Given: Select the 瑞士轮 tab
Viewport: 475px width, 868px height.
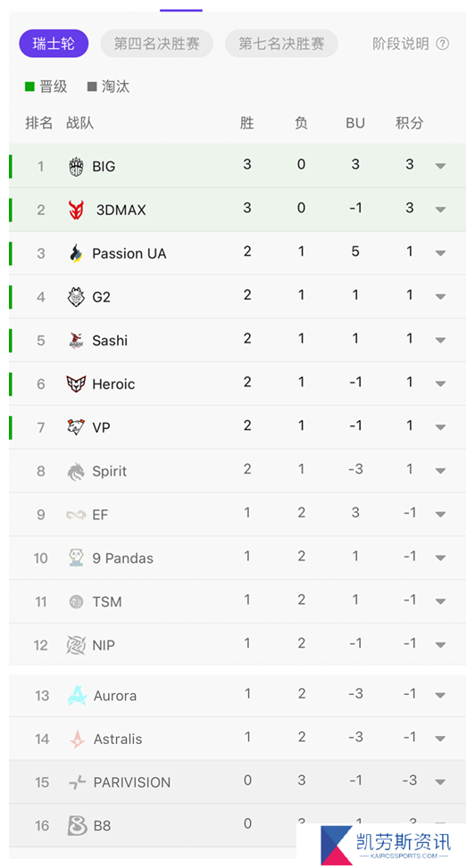Looking at the screenshot, I should (x=54, y=44).
